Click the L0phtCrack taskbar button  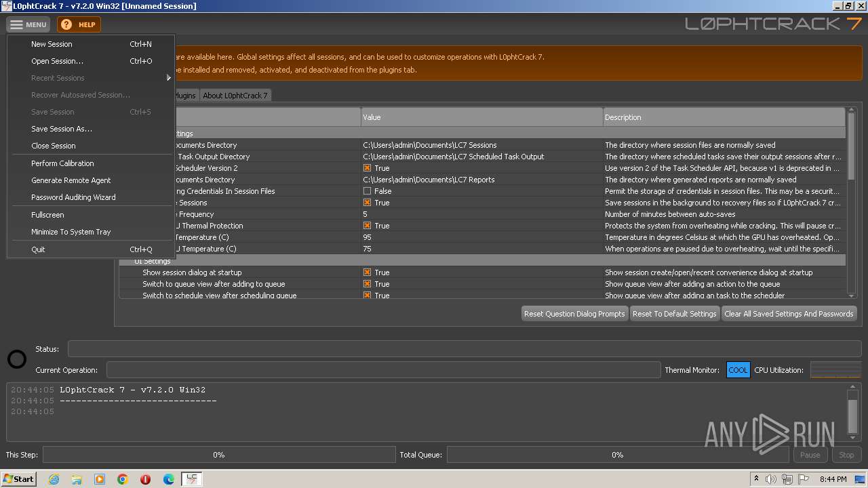192,479
